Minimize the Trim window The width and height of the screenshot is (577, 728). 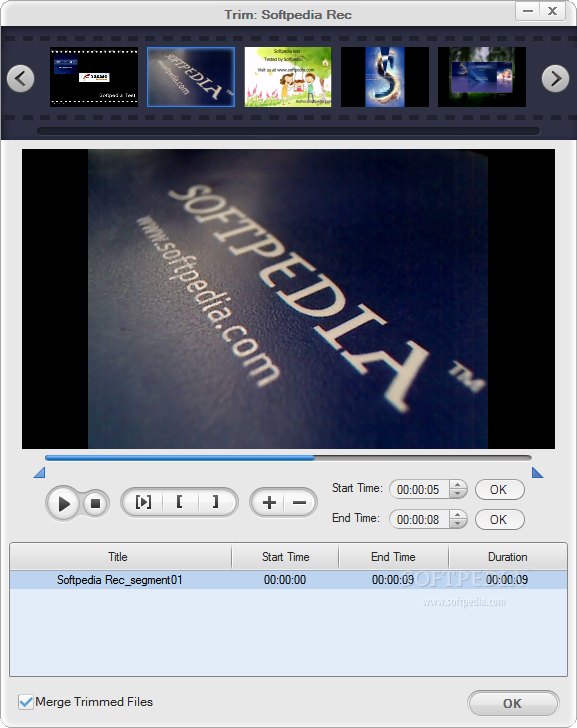click(528, 11)
